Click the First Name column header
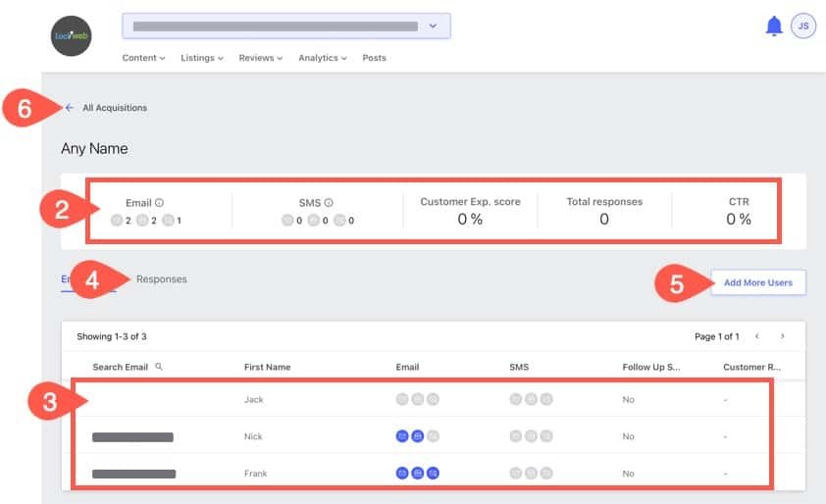 pos(267,367)
